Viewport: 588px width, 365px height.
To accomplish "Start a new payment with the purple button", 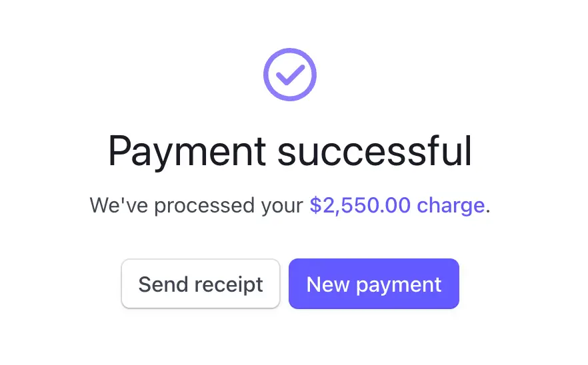I will point(373,284).
